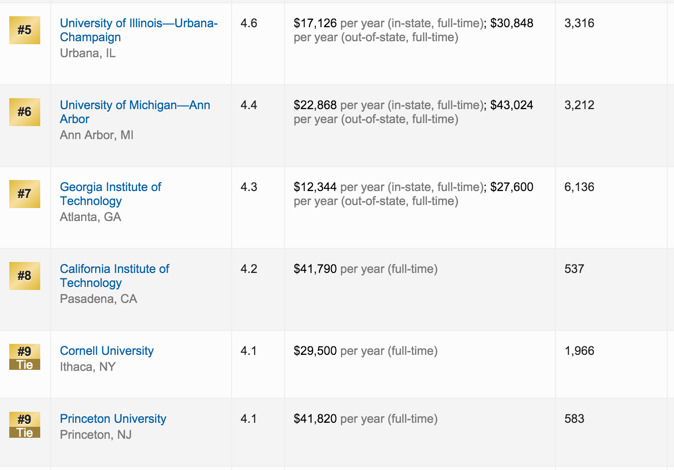Image resolution: width=674 pixels, height=470 pixels.
Task: Open Cornell University link
Action: (107, 351)
